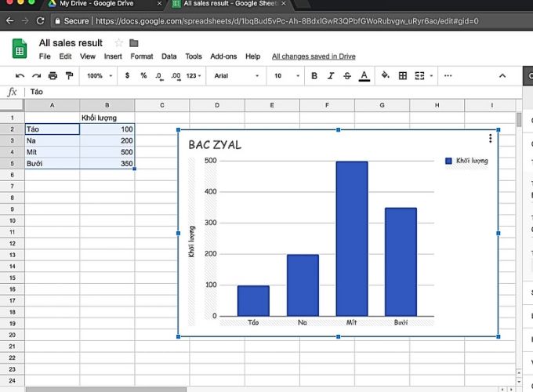Screen dimensions: 533x392
Task: Open the More toolbar options ellipsis
Action: click(x=448, y=75)
